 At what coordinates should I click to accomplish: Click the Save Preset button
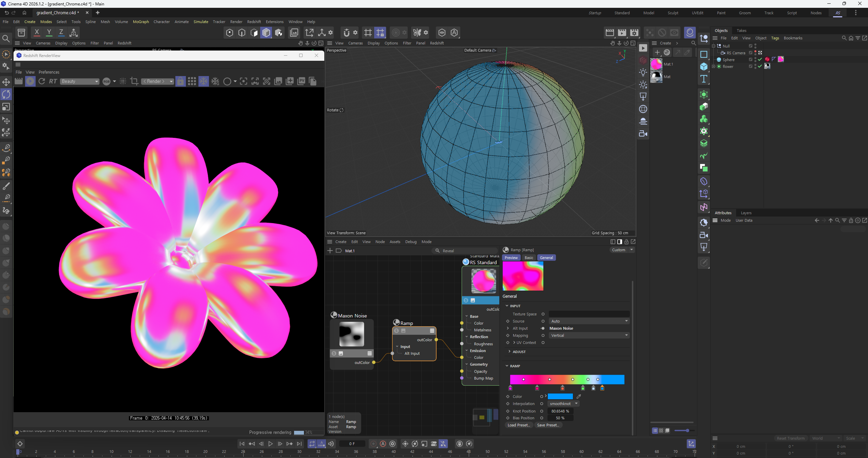[548, 425]
